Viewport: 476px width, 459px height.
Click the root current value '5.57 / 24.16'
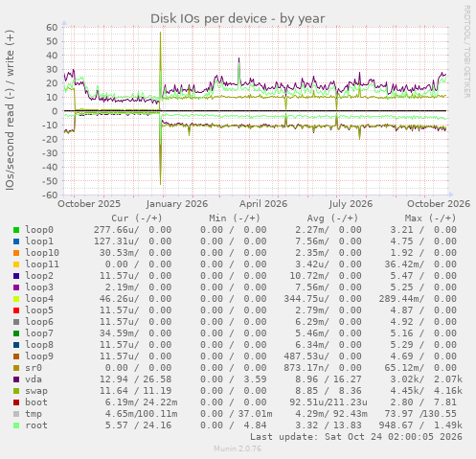pyautogui.click(x=138, y=425)
